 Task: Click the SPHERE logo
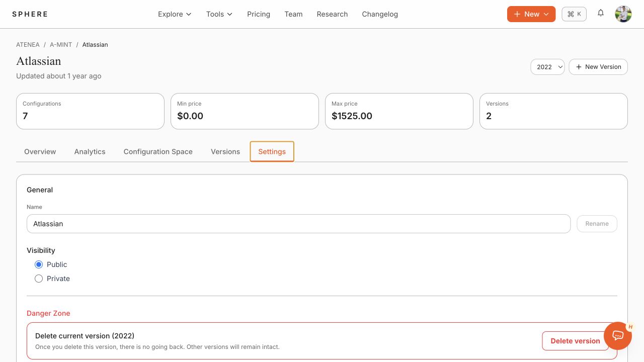pyautogui.click(x=30, y=14)
